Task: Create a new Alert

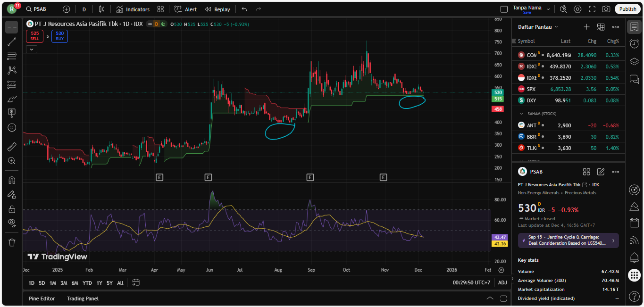Action: tap(185, 9)
